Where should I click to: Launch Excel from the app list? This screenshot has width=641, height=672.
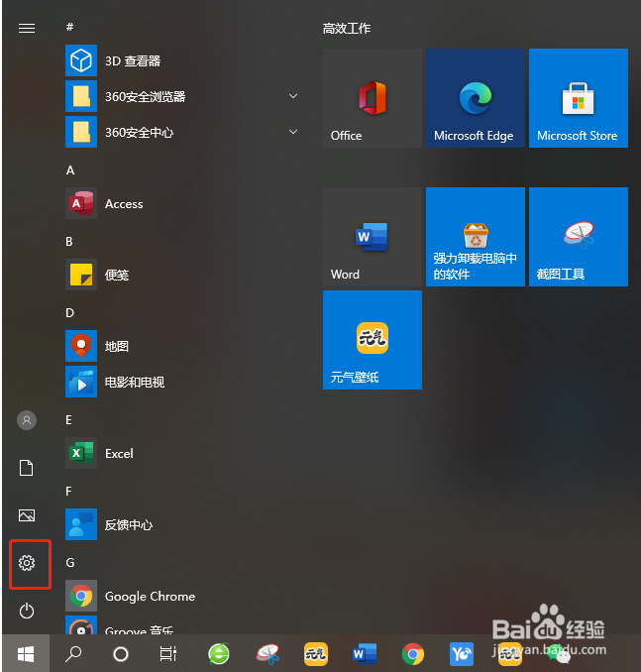point(182,453)
